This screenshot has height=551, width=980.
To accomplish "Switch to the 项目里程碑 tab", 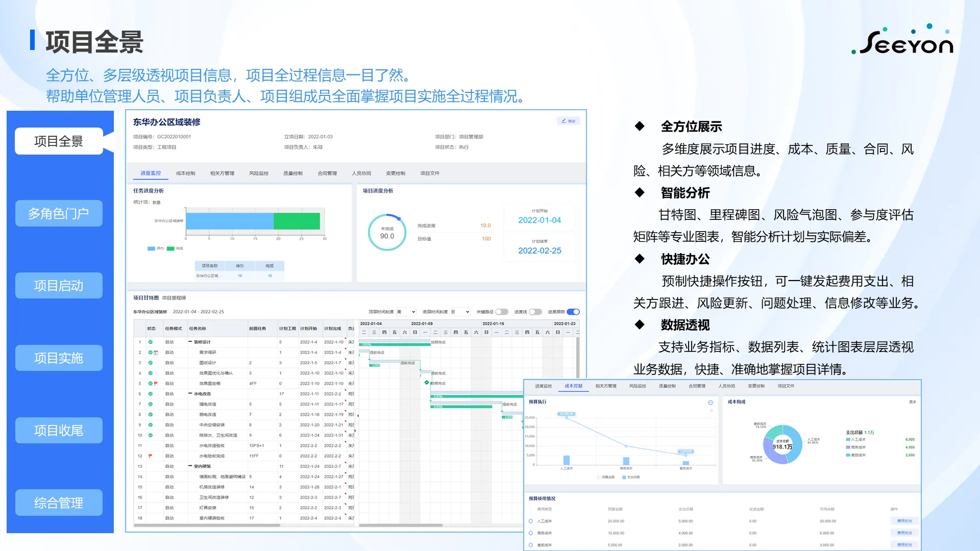I will tap(174, 298).
